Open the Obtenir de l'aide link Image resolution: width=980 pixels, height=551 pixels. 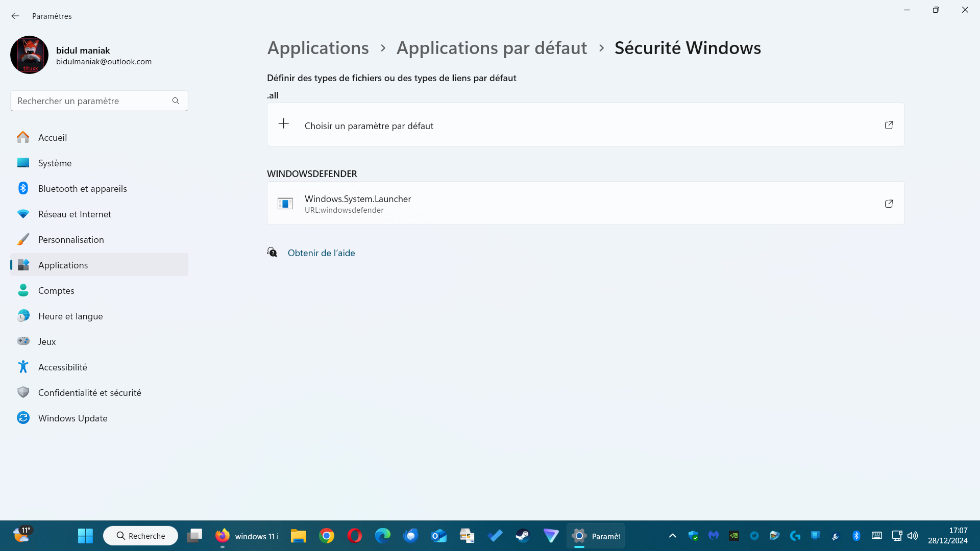pyautogui.click(x=321, y=253)
